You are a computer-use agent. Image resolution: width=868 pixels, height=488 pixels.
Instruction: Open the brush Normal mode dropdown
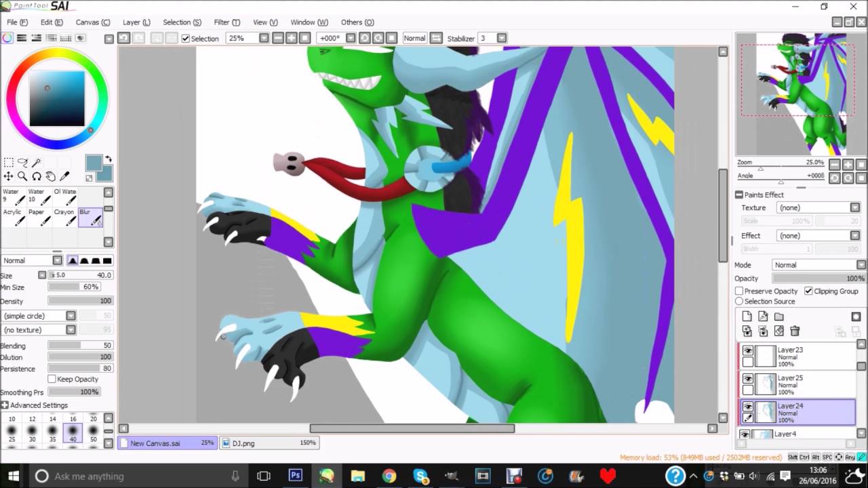point(57,260)
